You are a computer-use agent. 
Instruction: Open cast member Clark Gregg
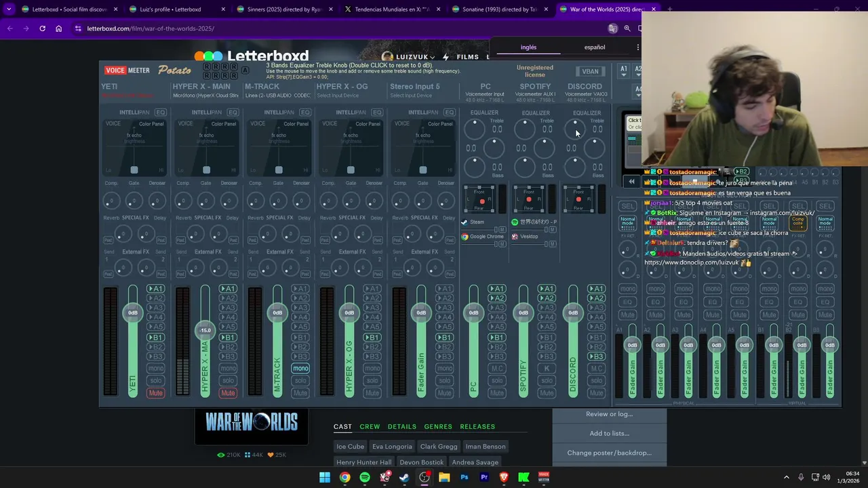[x=439, y=447]
